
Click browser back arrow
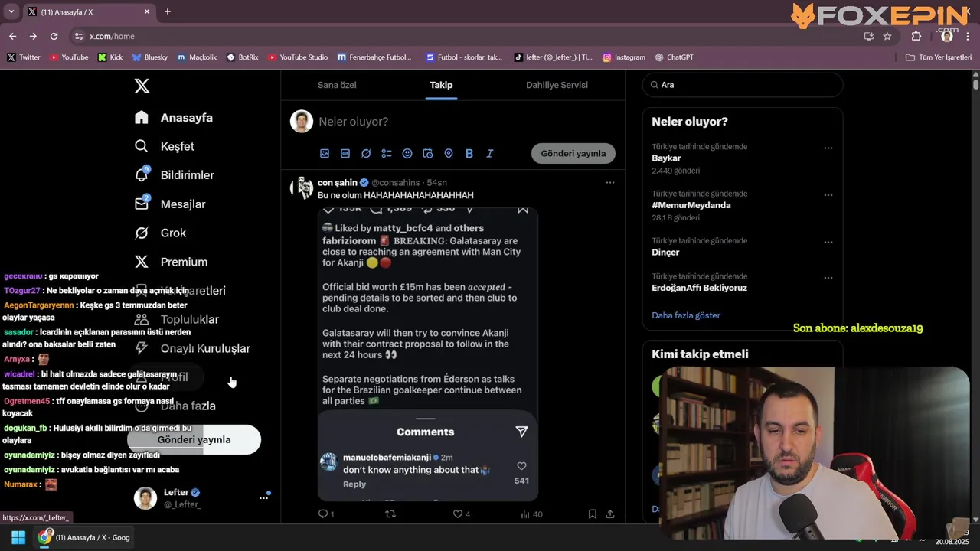click(12, 36)
